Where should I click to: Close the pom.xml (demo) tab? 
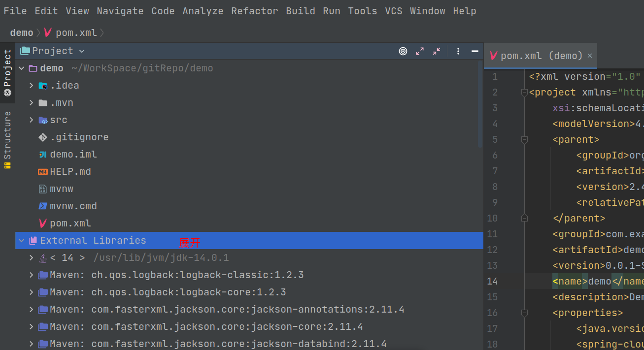tap(590, 56)
